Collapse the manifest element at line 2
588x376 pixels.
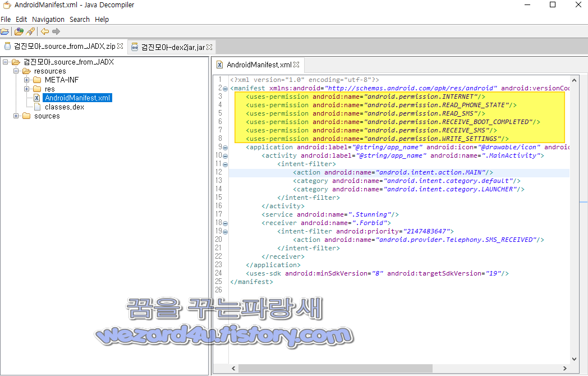(225, 88)
